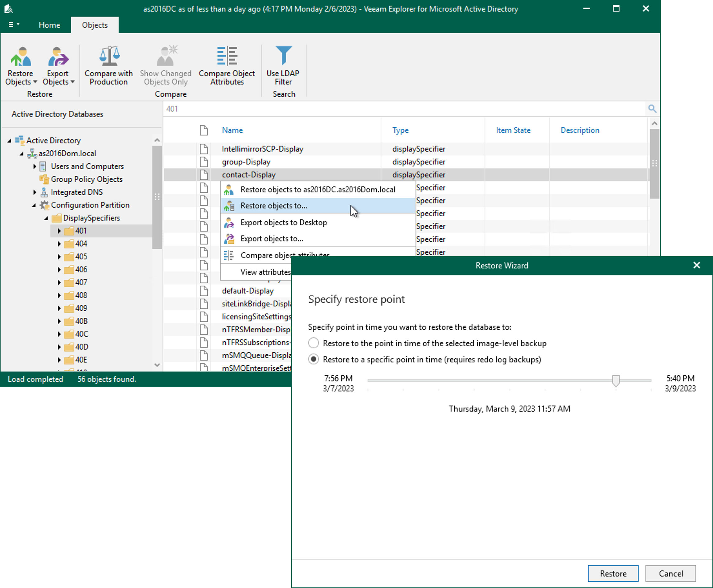Click the 401 folder icon
This screenshot has width=713, height=588.
69,231
